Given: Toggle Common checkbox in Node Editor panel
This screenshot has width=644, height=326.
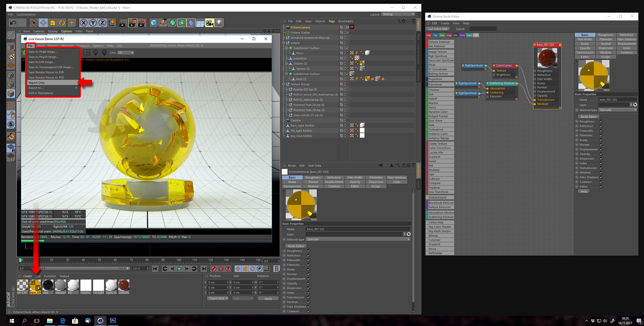Looking at the screenshot, I should 601,182.
